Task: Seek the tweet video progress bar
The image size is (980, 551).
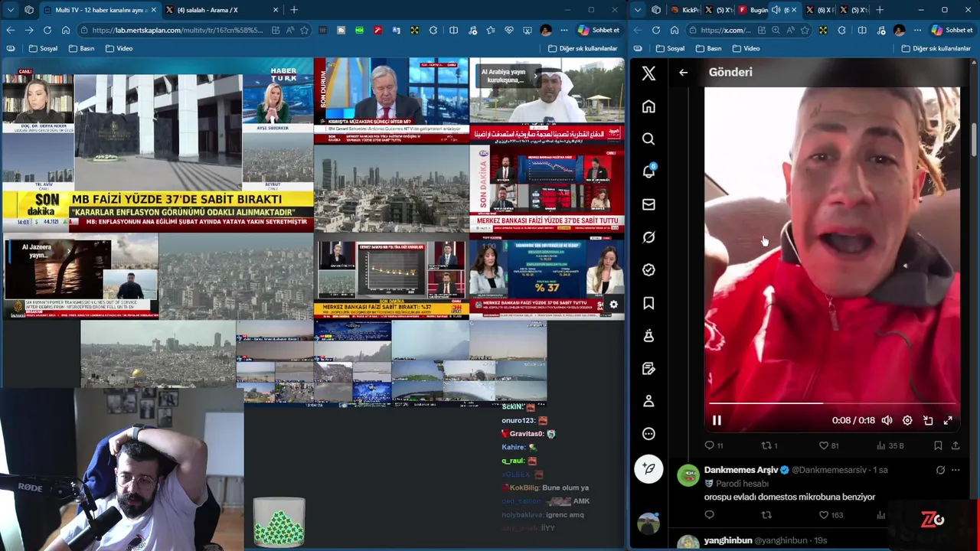Action: point(831,403)
